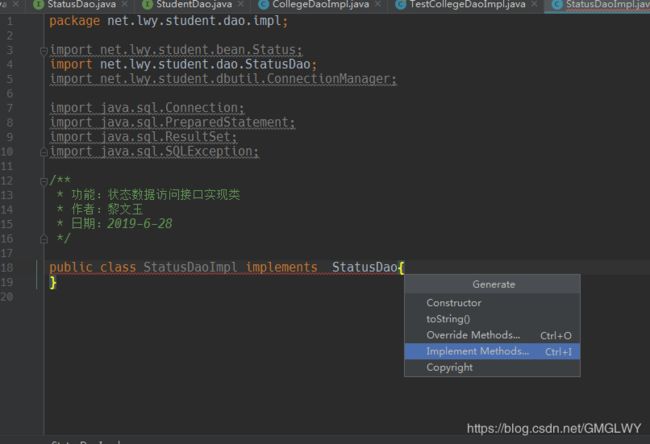Click 'import java.sql.ResultSet;' line
This screenshot has height=444, width=650.
tap(143, 137)
